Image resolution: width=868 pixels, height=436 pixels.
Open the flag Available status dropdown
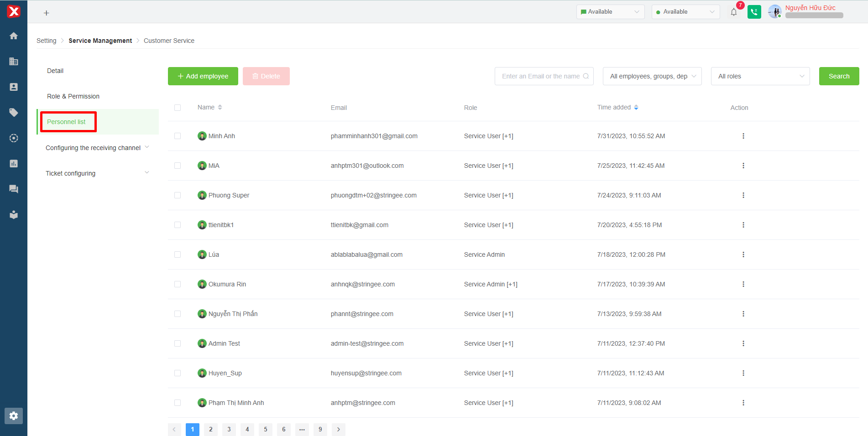pos(611,12)
